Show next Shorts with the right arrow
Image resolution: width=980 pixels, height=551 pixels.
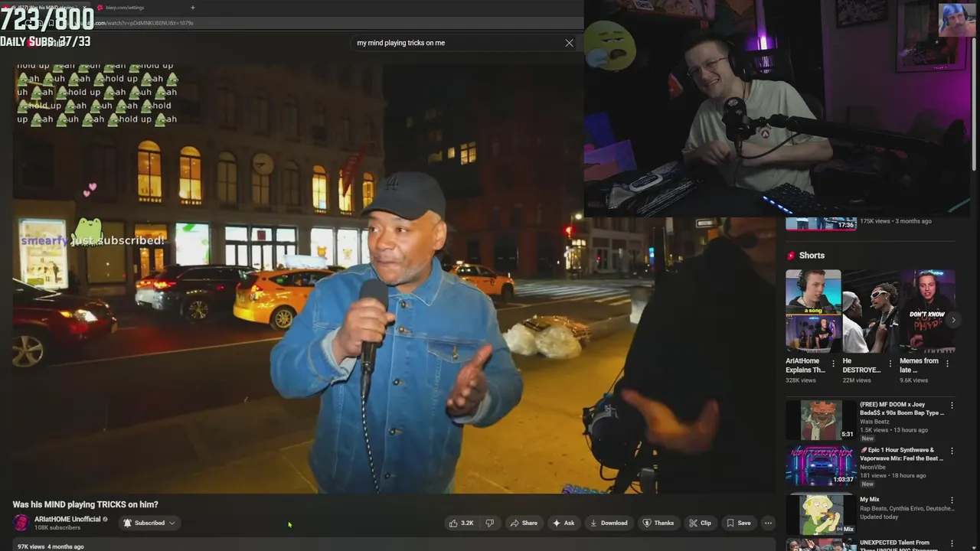[953, 321]
